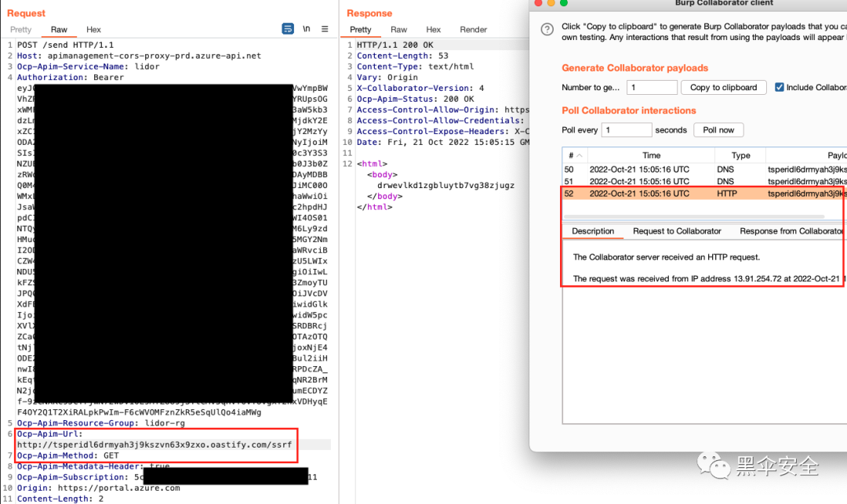Click the Ocp-Apim-Status: 200 OK header
Image resolution: width=847 pixels, height=504 pixels.
[415, 99]
